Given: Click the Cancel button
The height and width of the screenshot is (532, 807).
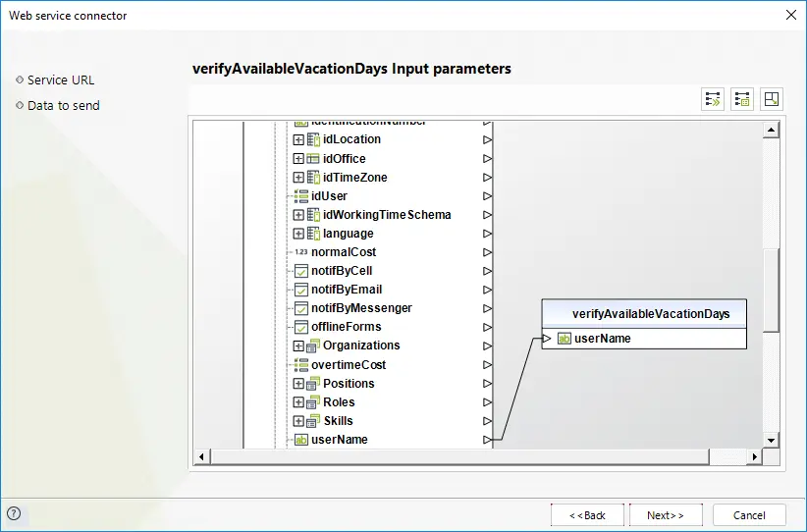Looking at the screenshot, I should coord(749,515).
